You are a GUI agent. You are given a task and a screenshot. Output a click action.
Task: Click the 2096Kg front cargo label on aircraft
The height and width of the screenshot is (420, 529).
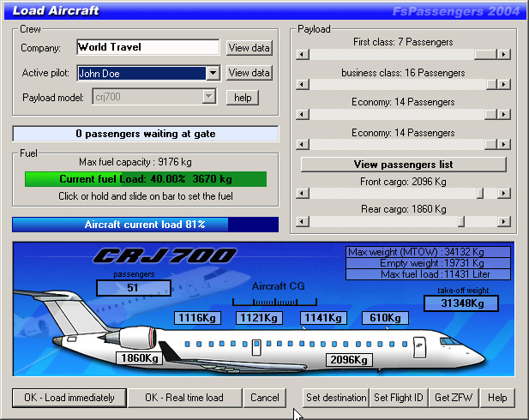[349, 360]
